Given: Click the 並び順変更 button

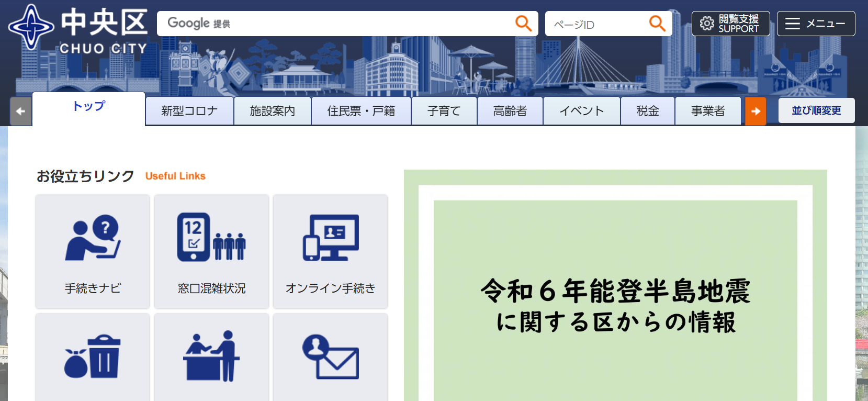Looking at the screenshot, I should [x=816, y=110].
